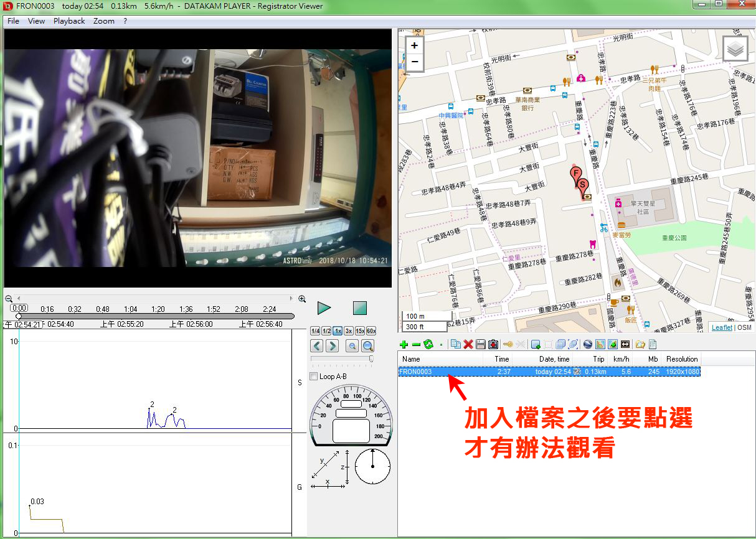
Task: Click the globe Google Earth export icon
Action: point(588,344)
